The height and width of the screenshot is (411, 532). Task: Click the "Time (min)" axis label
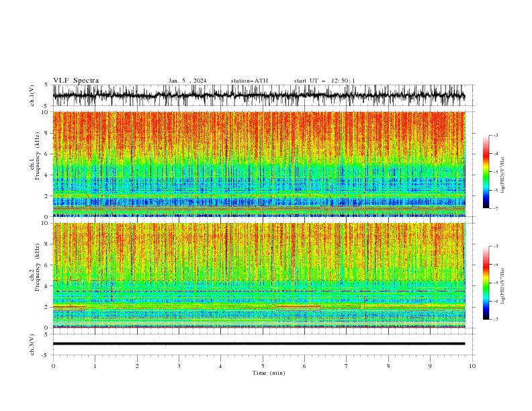click(269, 373)
